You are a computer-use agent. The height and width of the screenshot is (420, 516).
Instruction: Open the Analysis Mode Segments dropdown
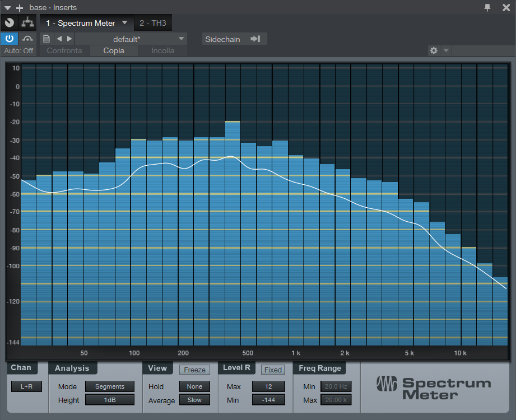point(110,386)
